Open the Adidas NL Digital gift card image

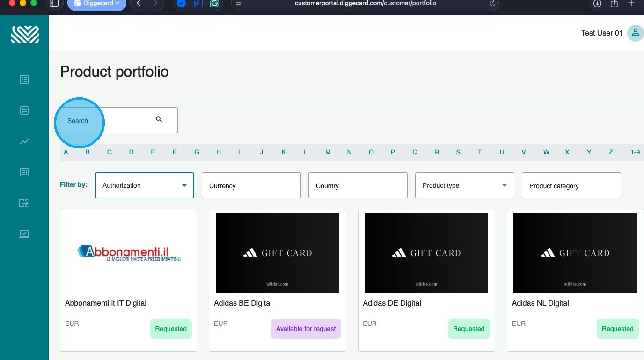pos(575,253)
